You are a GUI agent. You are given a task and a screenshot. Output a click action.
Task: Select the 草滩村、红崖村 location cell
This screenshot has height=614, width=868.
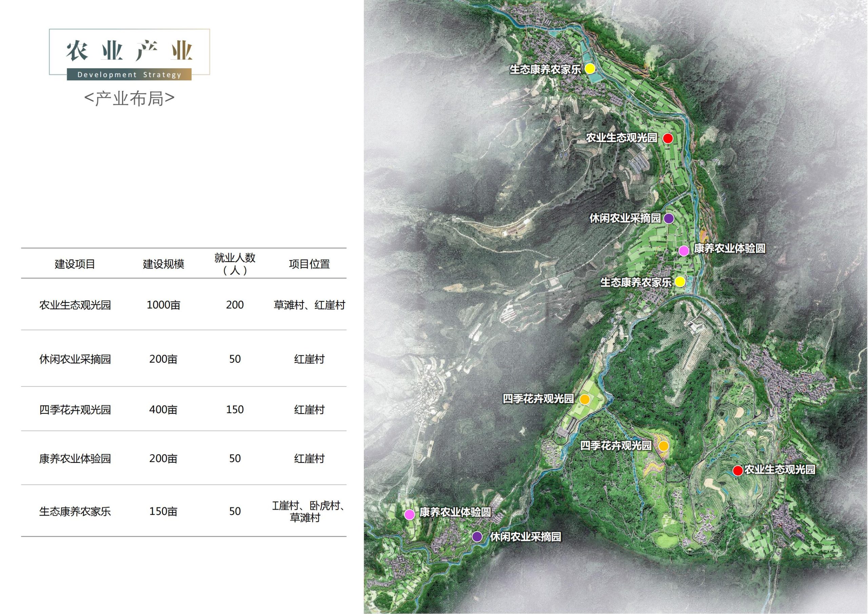[309, 305]
